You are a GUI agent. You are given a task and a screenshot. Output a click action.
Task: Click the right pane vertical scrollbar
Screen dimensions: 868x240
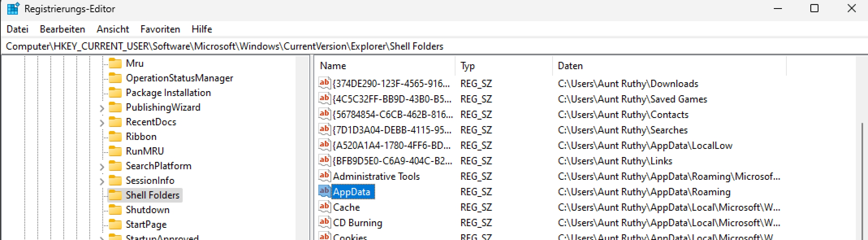(x=862, y=179)
